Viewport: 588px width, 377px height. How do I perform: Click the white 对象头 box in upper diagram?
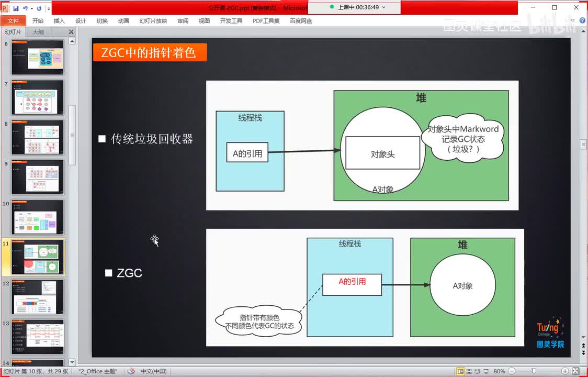pos(382,153)
